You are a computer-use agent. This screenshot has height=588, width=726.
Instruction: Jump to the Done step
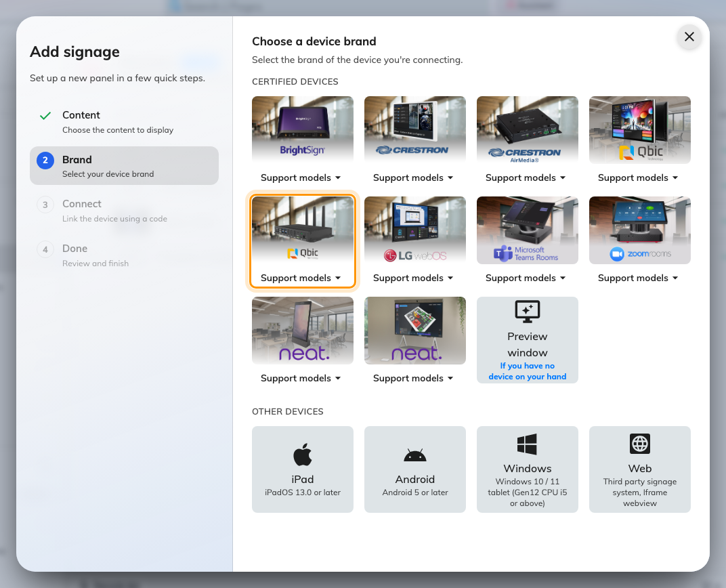(x=124, y=255)
